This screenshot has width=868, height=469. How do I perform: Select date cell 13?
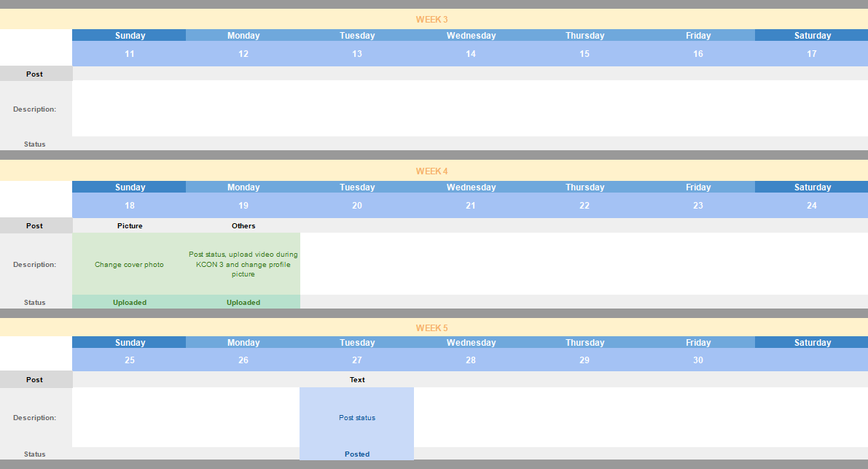(x=357, y=54)
